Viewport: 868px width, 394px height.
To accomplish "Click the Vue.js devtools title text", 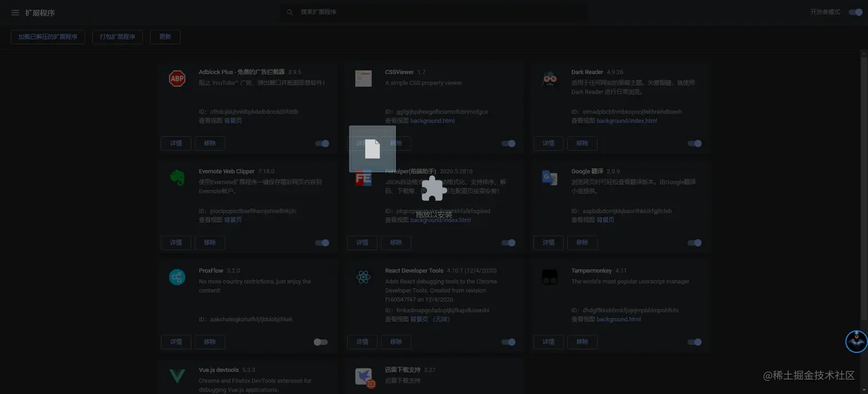I will (219, 370).
